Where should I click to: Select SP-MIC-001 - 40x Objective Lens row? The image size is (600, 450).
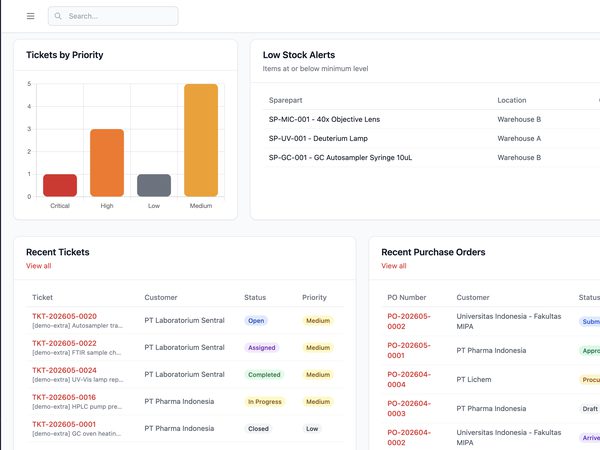[x=432, y=119]
